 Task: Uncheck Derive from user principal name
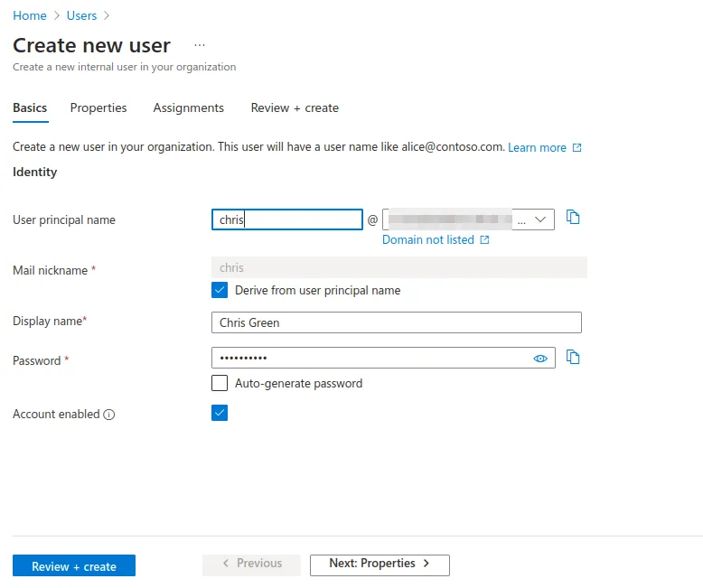(220, 290)
